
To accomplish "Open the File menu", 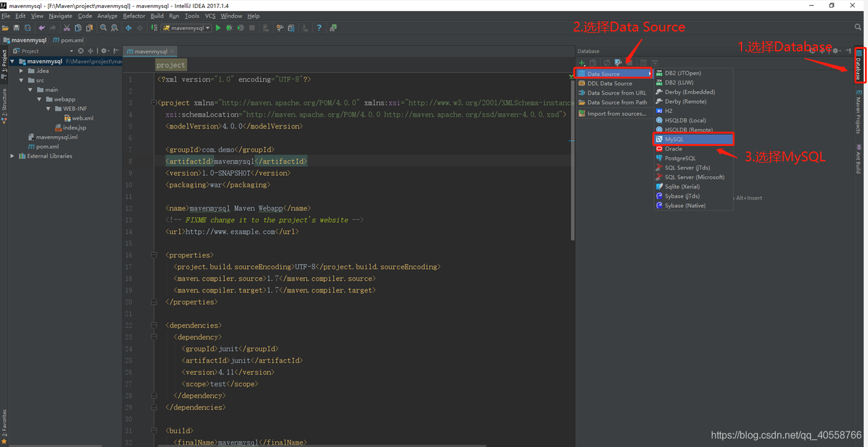I will pyautogui.click(x=6, y=16).
